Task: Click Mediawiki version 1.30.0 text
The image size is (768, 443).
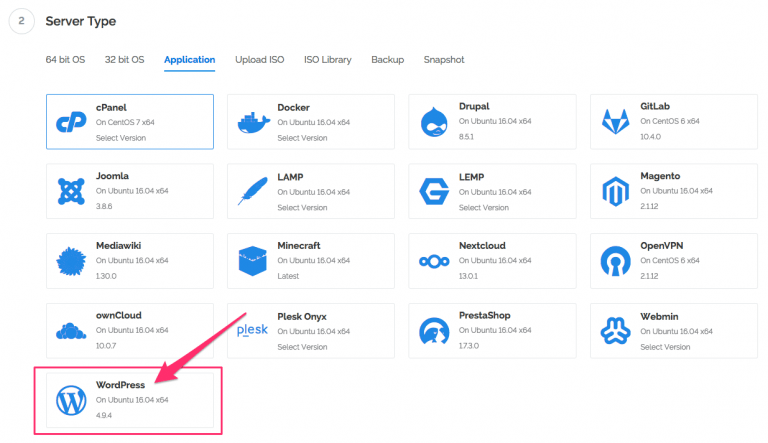Action: (106, 276)
